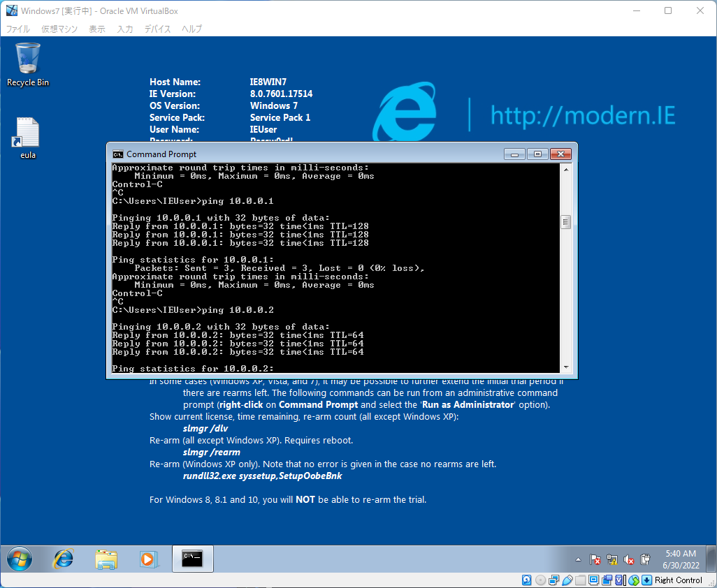The width and height of the screenshot is (717, 588).
Task: Open Action Center flag tray icon
Action: click(x=595, y=559)
